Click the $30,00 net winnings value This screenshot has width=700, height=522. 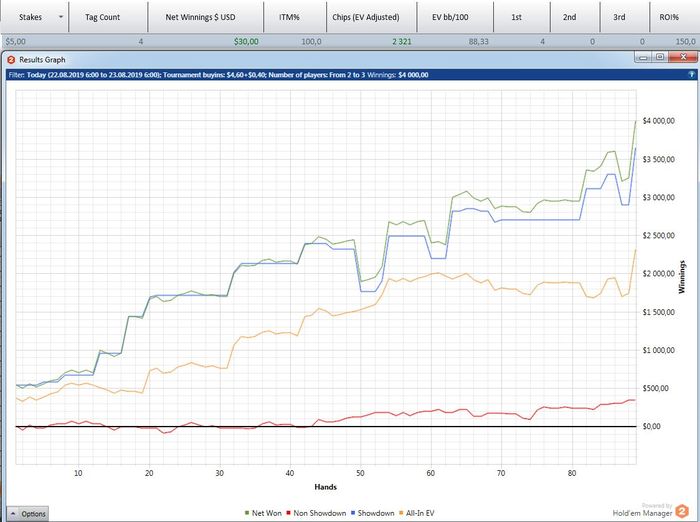click(246, 42)
